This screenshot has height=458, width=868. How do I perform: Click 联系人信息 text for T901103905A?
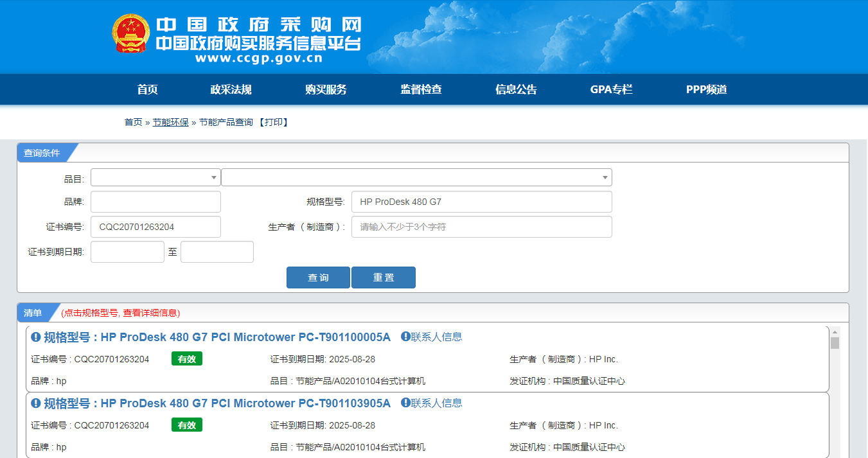[436, 403]
